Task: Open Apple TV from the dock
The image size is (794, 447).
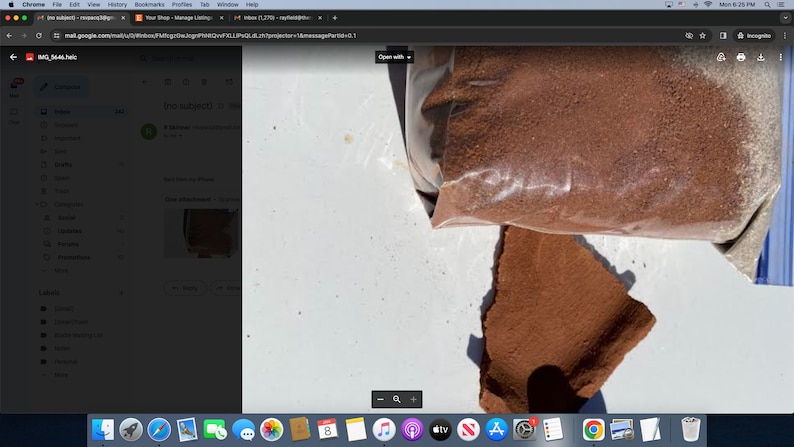Action: pyautogui.click(x=440, y=430)
